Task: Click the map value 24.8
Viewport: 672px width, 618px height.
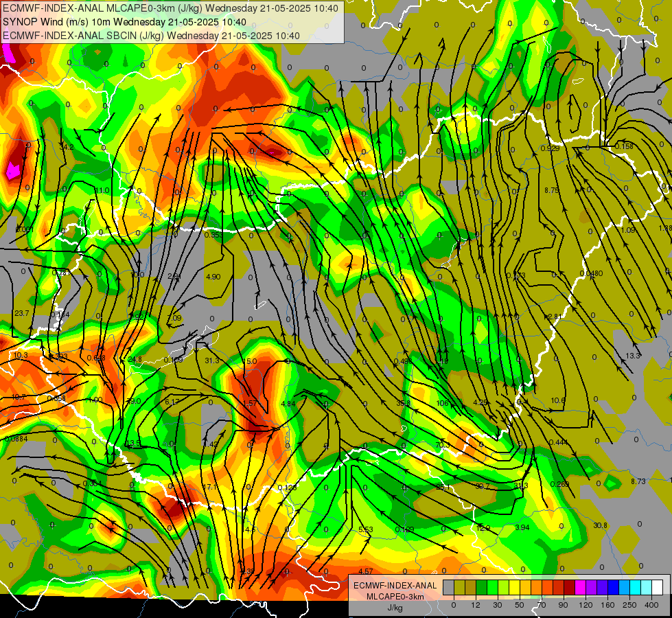Action: (x=135, y=359)
